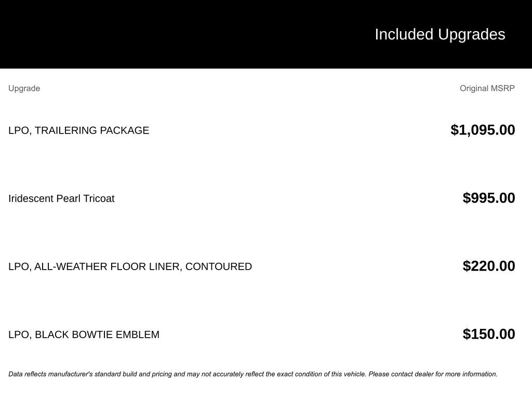Click the word PACKAGE in the trailering row
532x399 pixels.
(x=124, y=130)
